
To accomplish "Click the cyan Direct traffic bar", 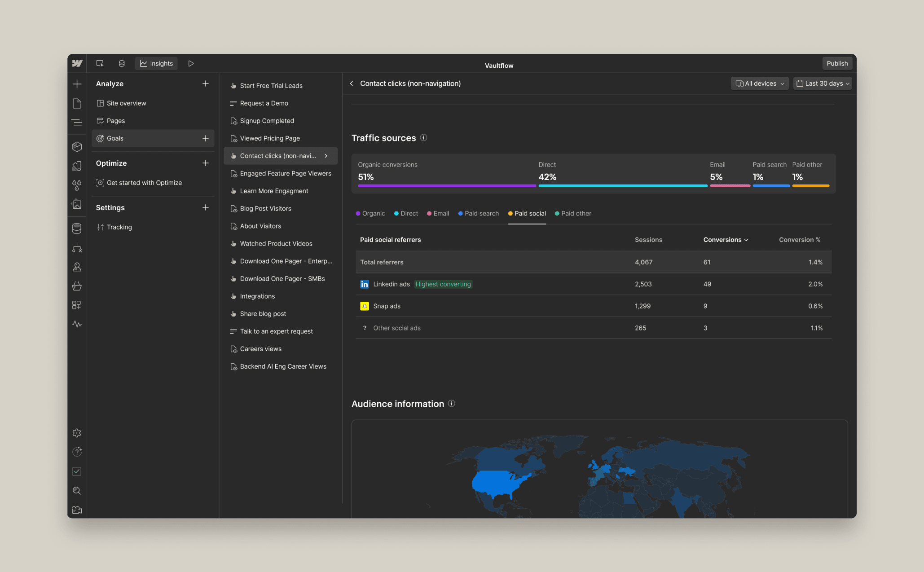I will tap(623, 185).
